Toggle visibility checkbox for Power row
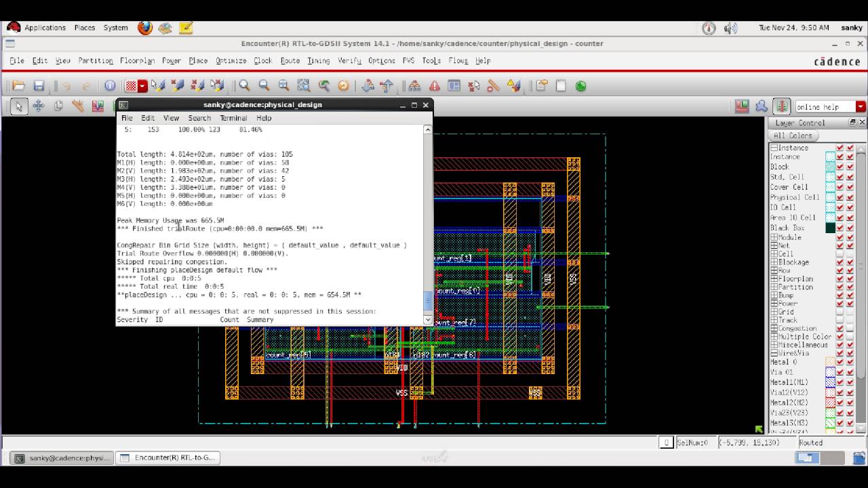 tap(840, 304)
